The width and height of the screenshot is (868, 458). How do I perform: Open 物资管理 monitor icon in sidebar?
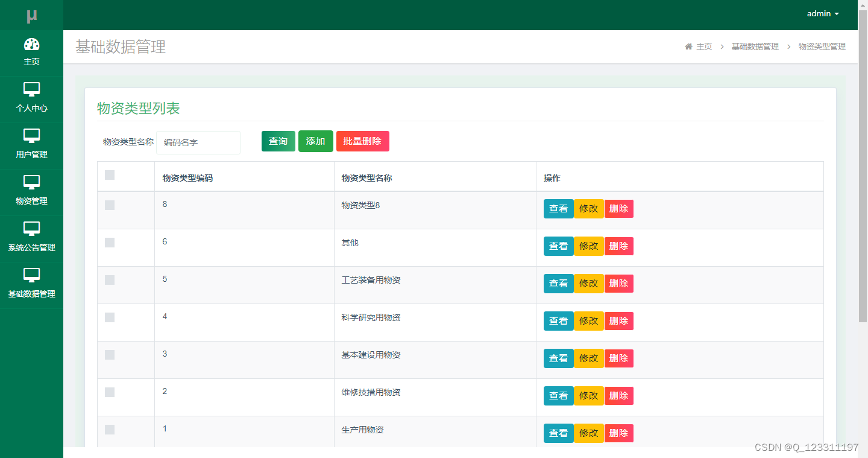31,182
